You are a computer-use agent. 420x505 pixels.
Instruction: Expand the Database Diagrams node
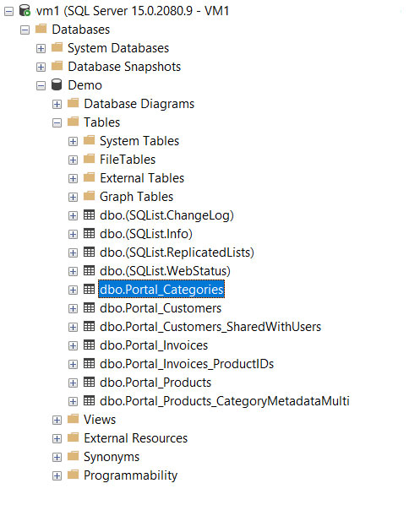(57, 105)
